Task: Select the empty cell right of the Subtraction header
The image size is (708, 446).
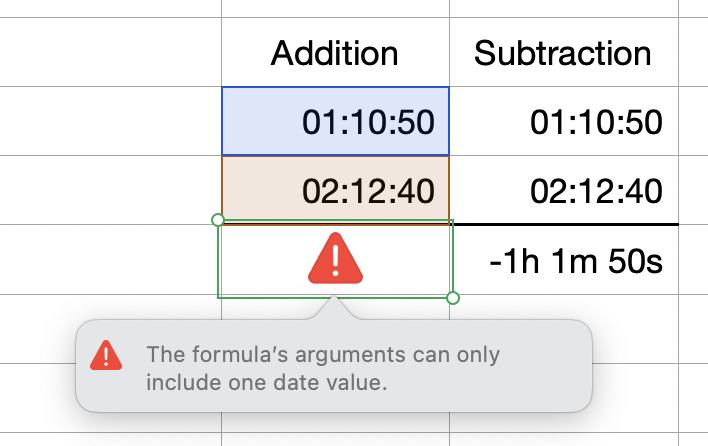Action: point(694,52)
